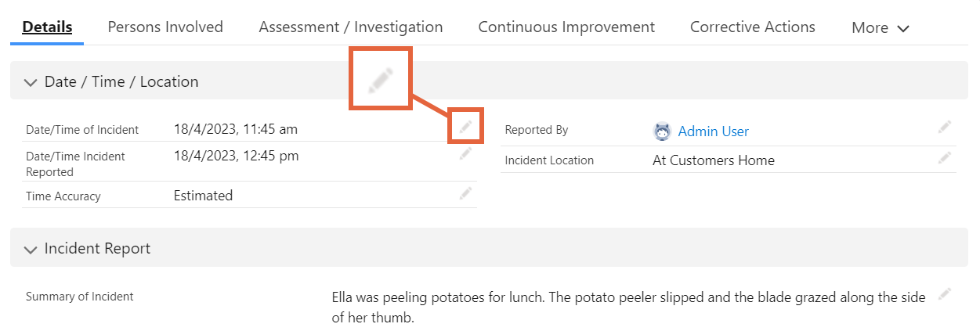980x331 pixels.
Task: Collapse the Incident Report section
Action: [31, 250]
